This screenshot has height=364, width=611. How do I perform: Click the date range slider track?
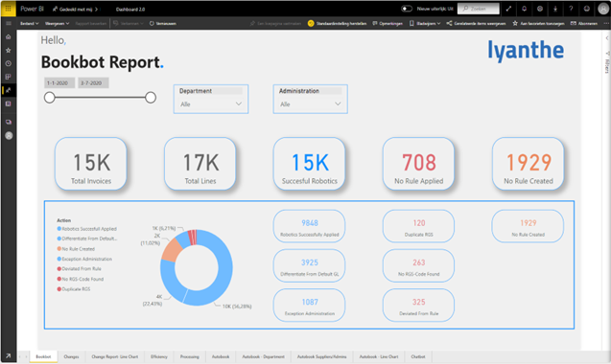100,98
